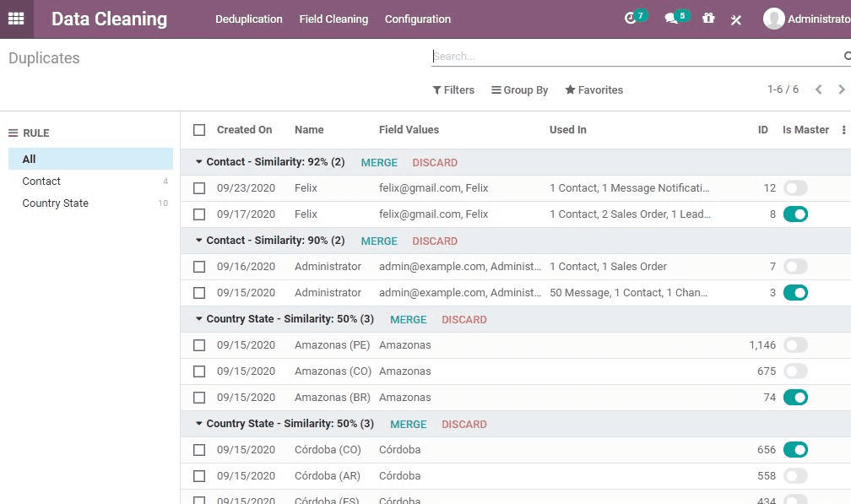This screenshot has height=504, width=851.
Task: Disable Is Master toggle for ID 656
Action: pos(795,450)
